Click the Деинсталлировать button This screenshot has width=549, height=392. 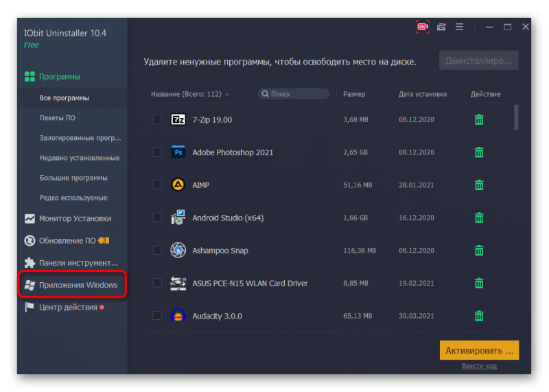[x=478, y=60]
